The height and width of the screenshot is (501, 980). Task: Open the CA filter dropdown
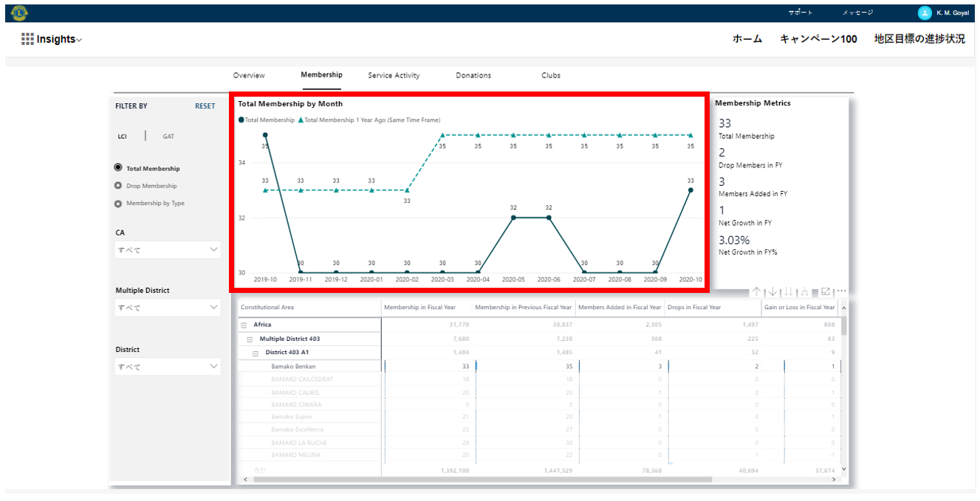pos(168,250)
